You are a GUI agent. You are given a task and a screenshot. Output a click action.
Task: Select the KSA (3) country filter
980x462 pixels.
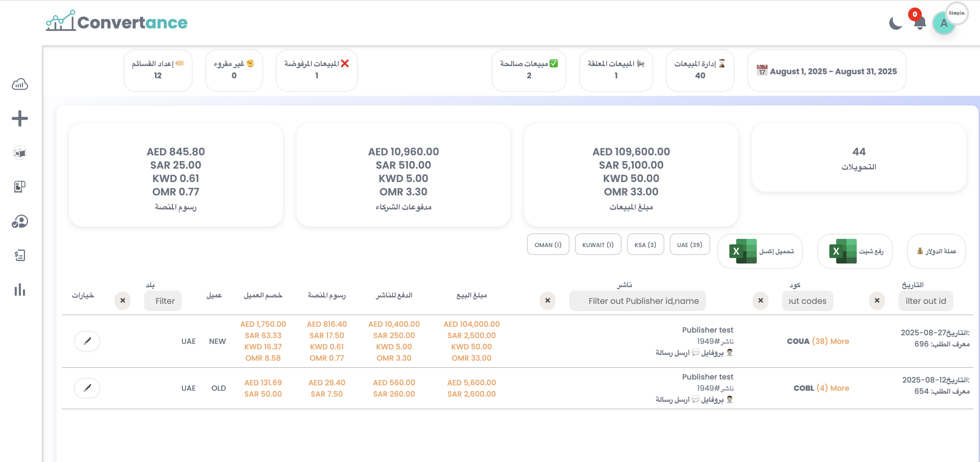point(645,245)
